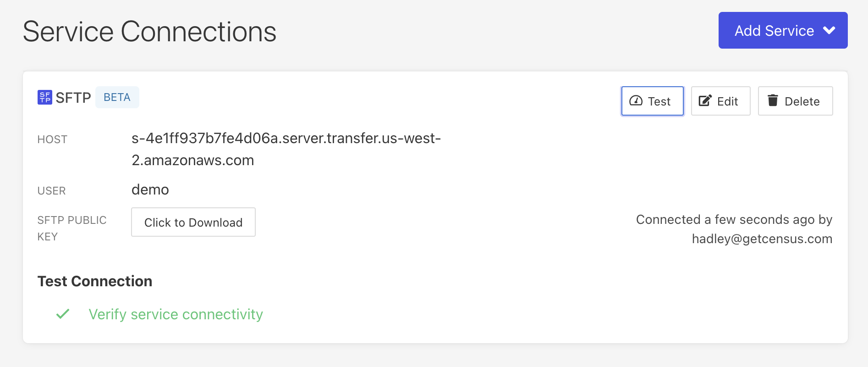Image resolution: width=868 pixels, height=367 pixels.
Task: Click Verify service connectivity result
Action: 176,314
